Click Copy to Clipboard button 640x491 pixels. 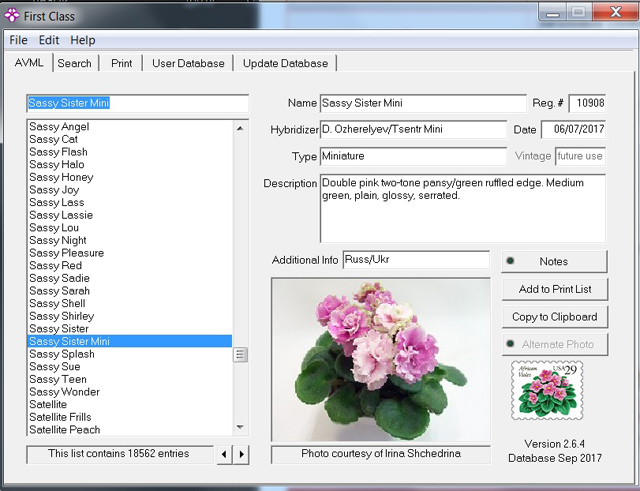point(555,317)
